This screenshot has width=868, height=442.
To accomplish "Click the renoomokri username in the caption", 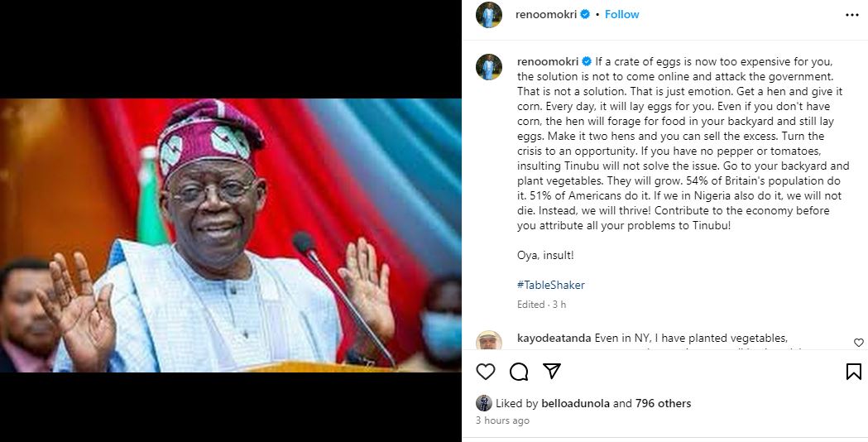I will tap(548, 62).
